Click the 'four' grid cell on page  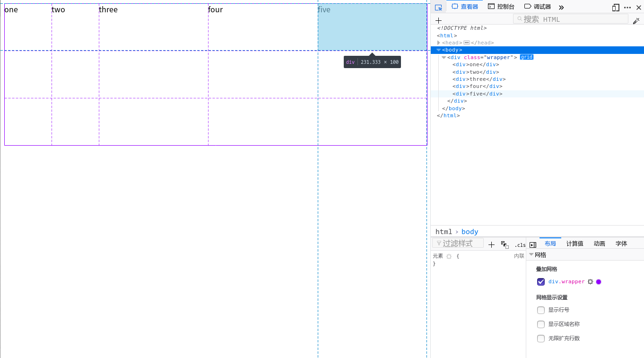[263, 27]
